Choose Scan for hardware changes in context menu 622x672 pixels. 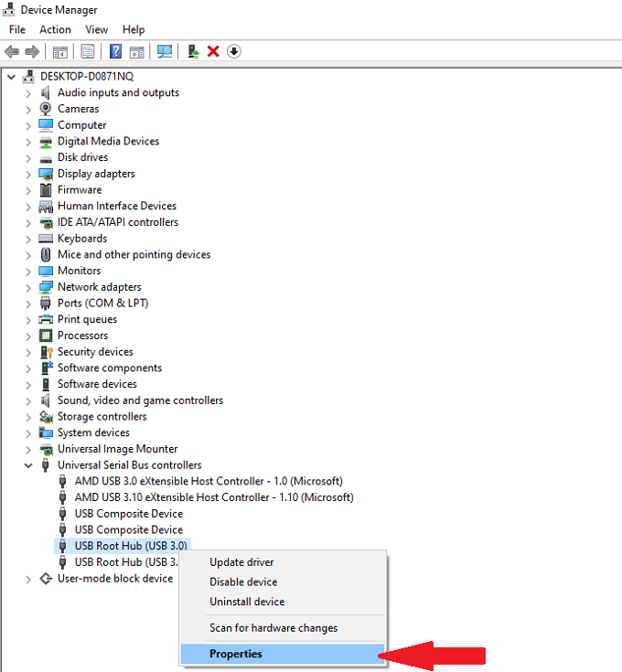click(283, 628)
